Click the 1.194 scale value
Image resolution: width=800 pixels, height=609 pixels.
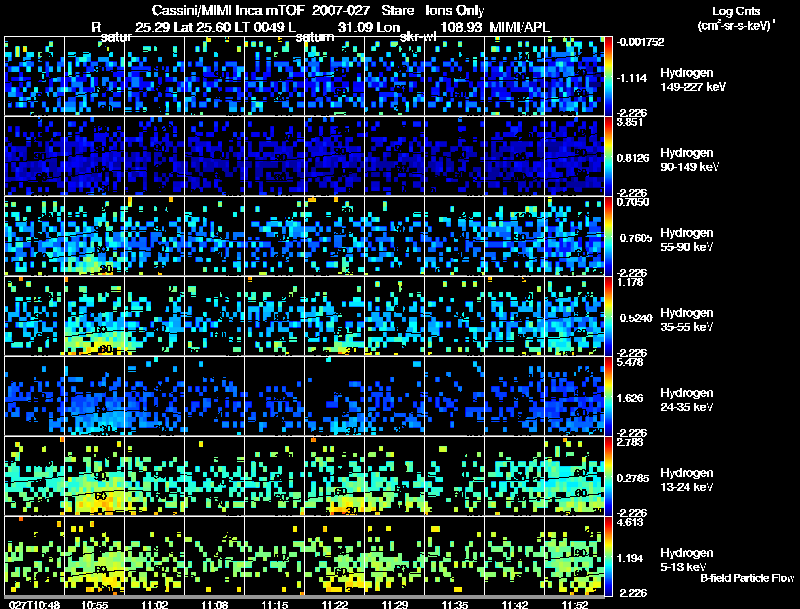coord(630,559)
